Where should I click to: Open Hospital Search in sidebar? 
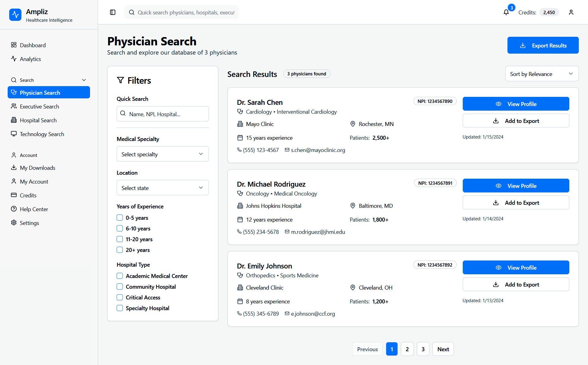[38, 120]
